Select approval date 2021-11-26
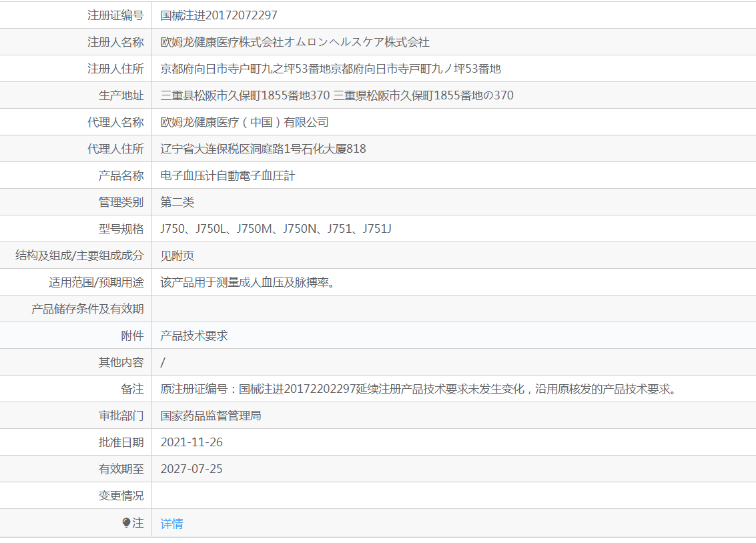This screenshot has height=543, width=756. click(x=192, y=442)
